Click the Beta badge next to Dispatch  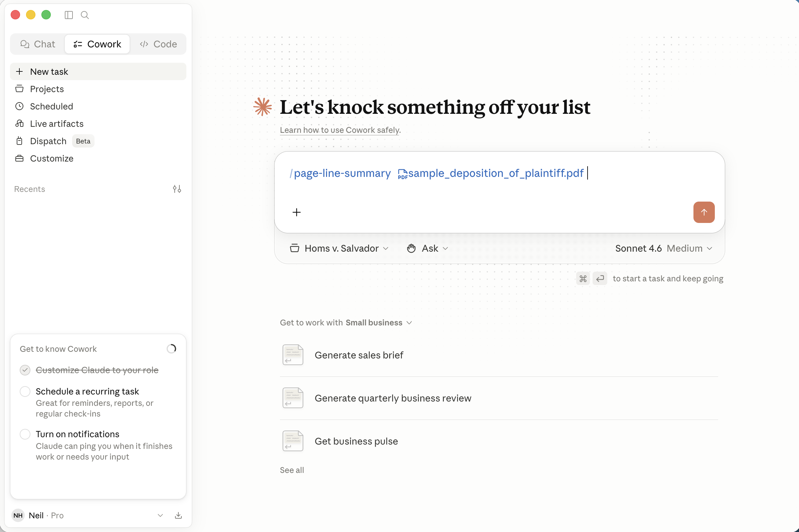(83, 141)
